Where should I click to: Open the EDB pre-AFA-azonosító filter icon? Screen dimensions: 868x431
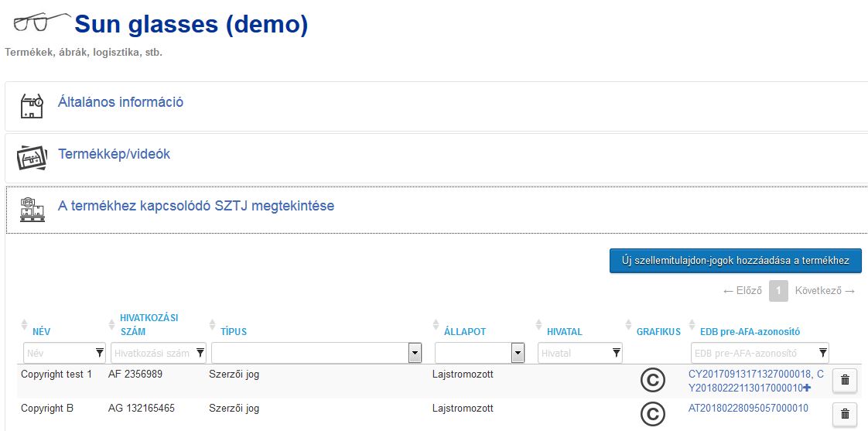[x=823, y=352]
